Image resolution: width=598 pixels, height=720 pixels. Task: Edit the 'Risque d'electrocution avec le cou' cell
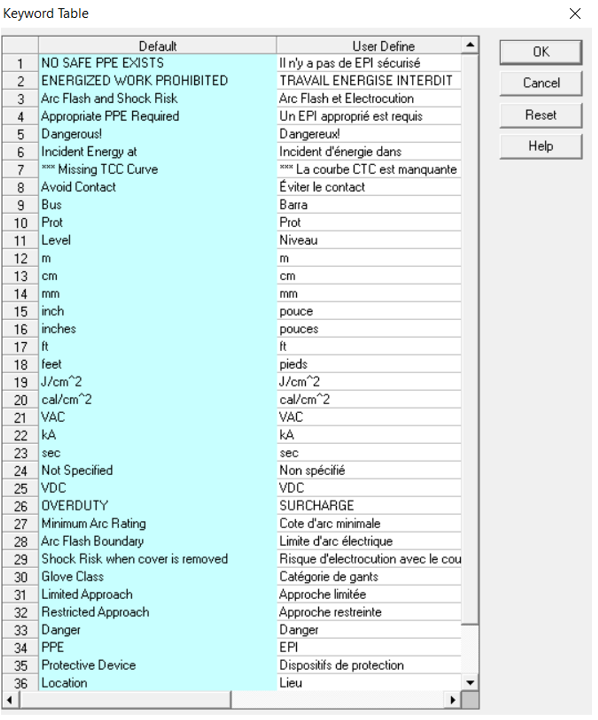[x=369, y=559]
